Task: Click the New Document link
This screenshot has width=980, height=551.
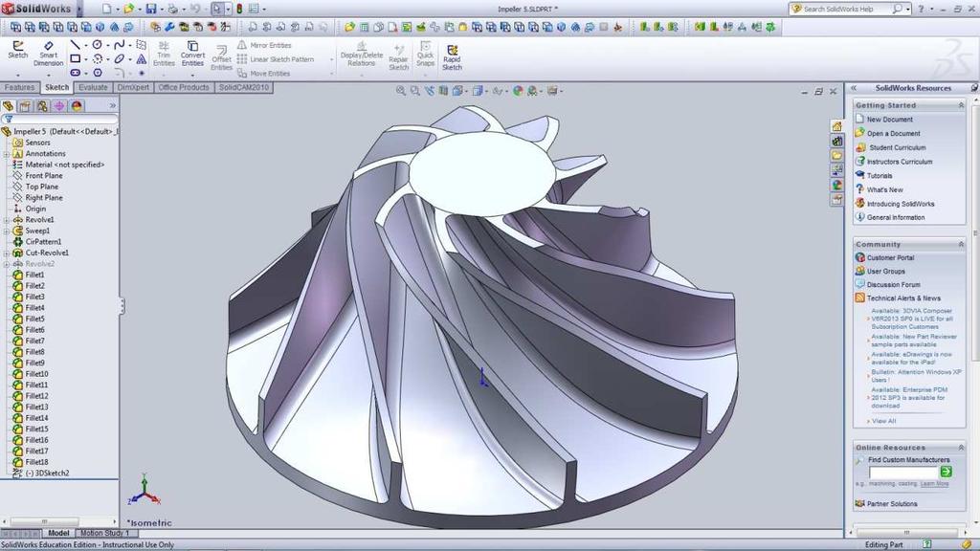Action: click(889, 120)
